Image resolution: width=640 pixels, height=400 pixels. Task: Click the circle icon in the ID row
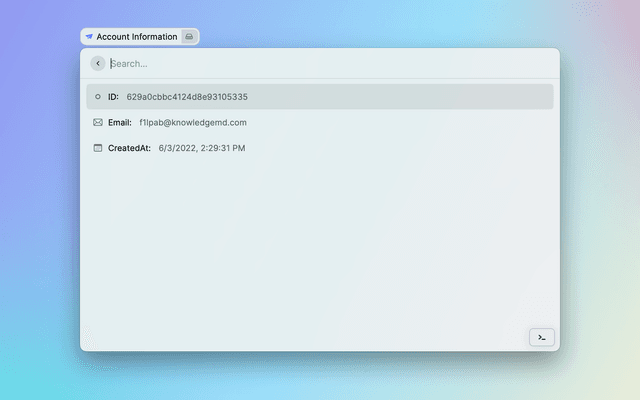click(x=97, y=97)
